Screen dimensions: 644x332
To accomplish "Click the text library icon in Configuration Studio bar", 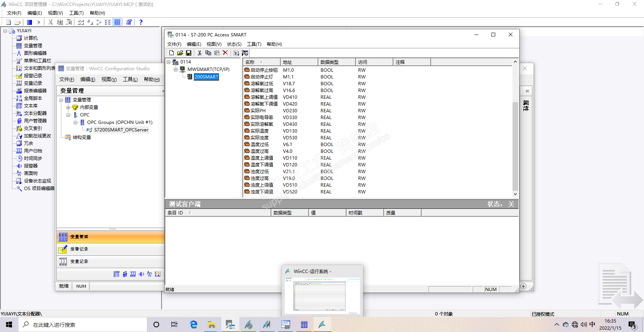I will (x=116, y=274).
